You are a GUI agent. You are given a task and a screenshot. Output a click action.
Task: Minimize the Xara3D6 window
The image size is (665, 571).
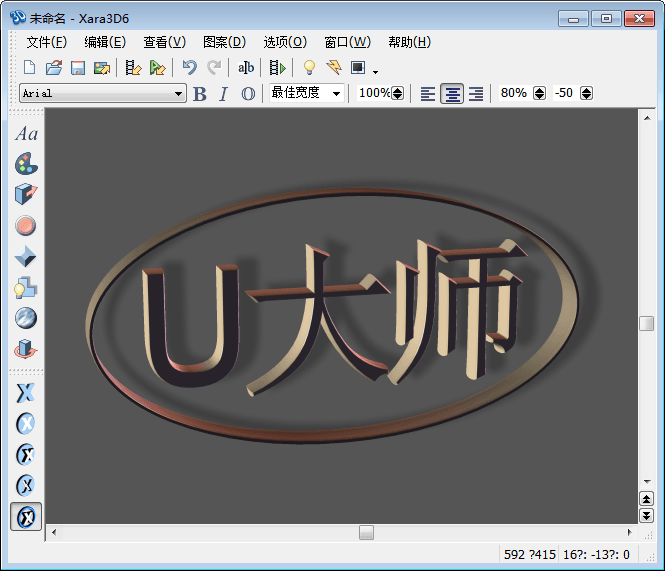tap(573, 19)
